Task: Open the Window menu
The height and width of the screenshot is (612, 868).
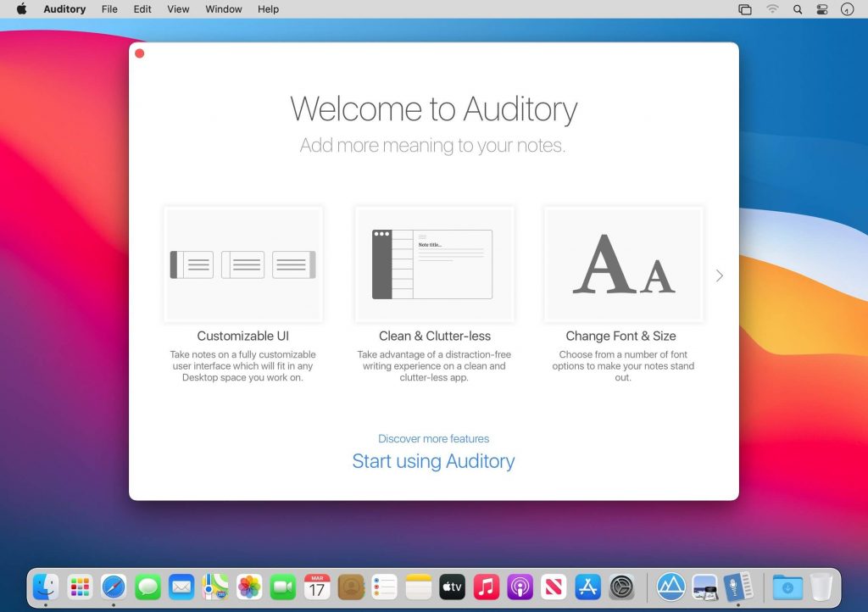Action: [223, 9]
